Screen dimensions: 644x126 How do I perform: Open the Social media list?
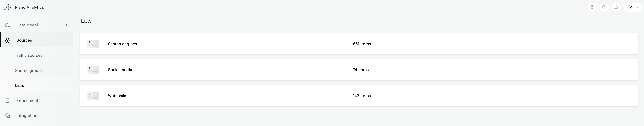point(120,70)
